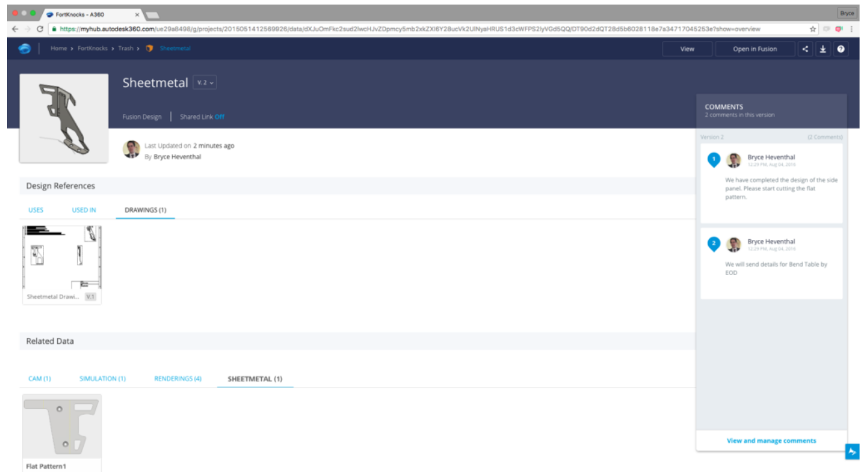The image size is (868, 472).
Task: Select comment marker number 2
Action: click(713, 244)
